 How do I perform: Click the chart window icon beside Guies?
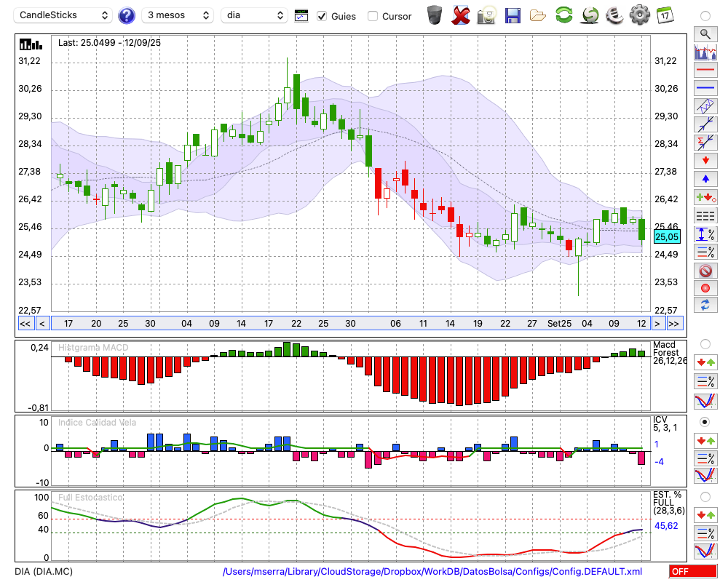tap(301, 16)
